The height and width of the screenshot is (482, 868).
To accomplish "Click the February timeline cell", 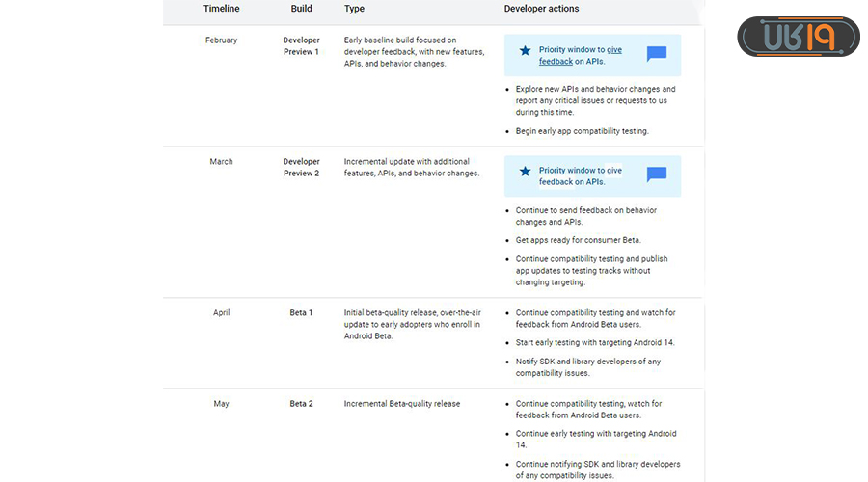I will (221, 40).
